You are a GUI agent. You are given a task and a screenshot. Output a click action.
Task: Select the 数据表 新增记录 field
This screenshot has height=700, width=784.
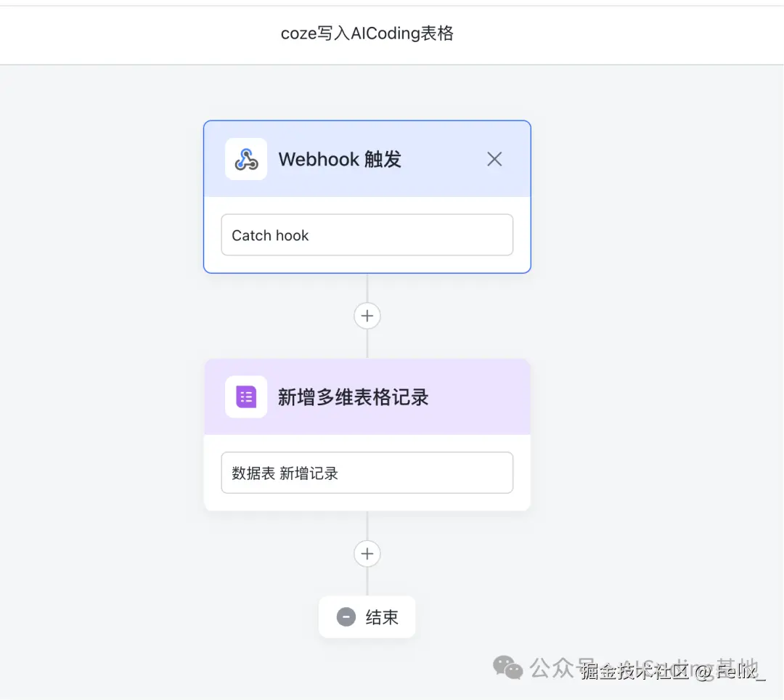367,473
